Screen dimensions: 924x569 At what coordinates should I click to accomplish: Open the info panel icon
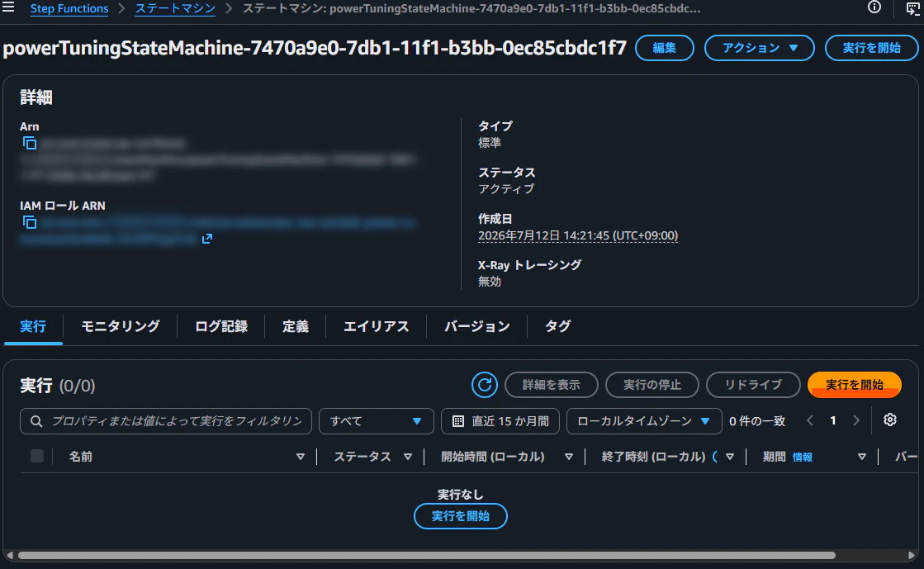[x=874, y=7]
